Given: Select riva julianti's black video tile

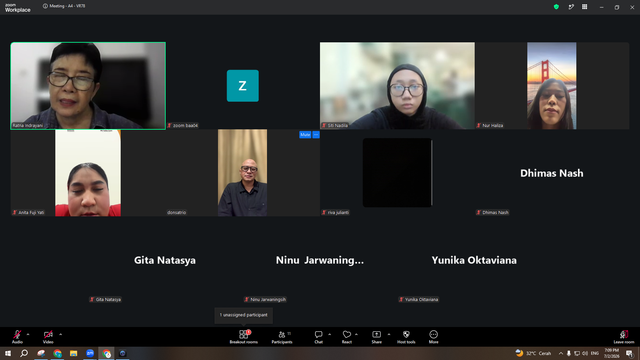Looking at the screenshot, I should coord(397,173).
